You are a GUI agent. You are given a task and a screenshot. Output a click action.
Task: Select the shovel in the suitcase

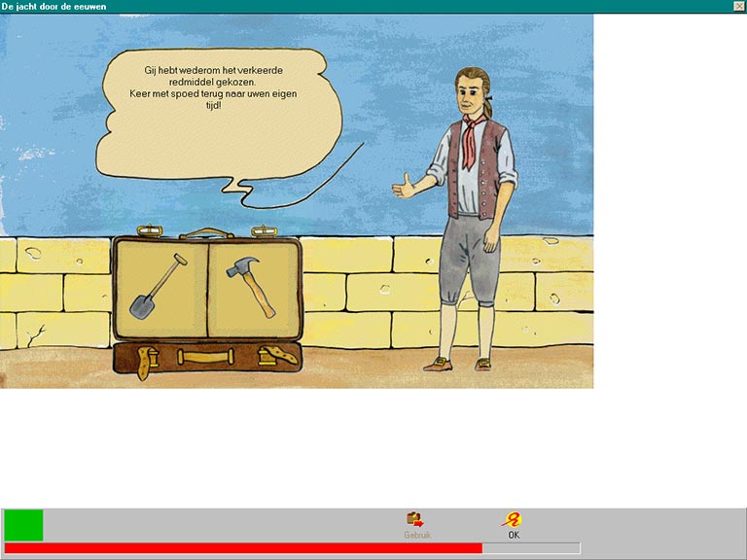coord(159,286)
